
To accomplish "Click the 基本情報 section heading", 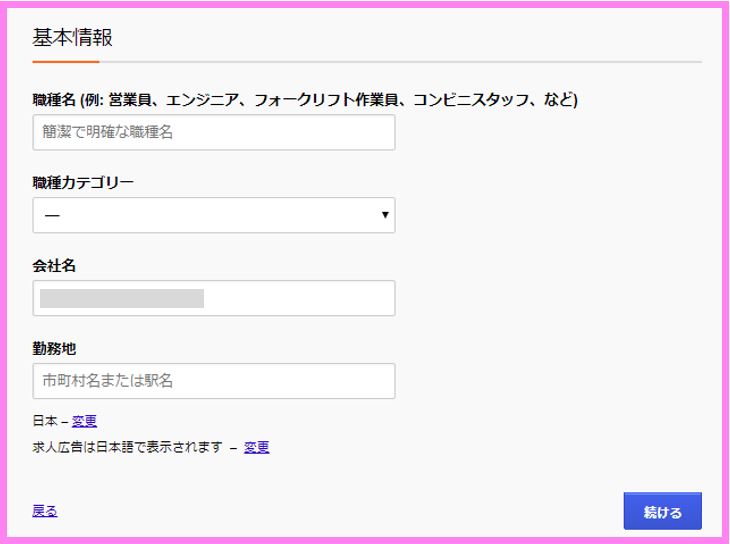I will click(72, 37).
